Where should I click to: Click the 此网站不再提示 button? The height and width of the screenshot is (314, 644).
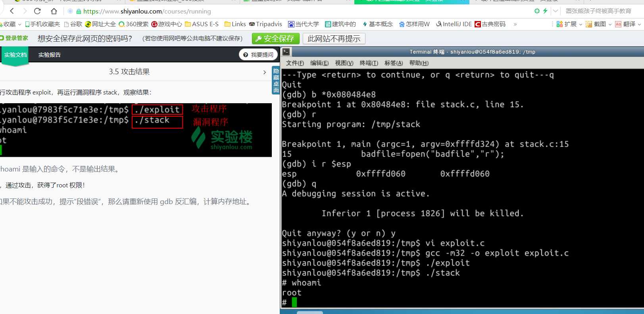tap(334, 39)
